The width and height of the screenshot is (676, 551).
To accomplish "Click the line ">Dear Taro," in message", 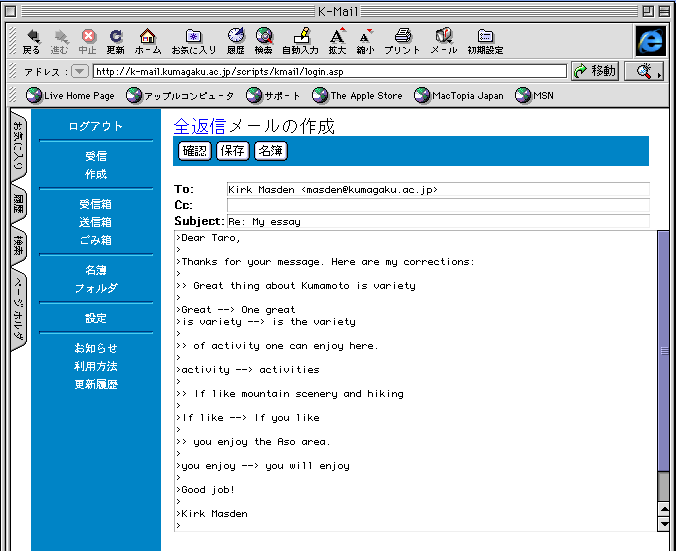I will (208, 238).
